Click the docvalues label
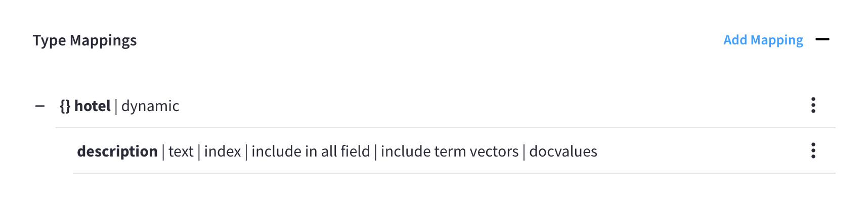Viewport: 868px width, 206px height. coord(563,151)
